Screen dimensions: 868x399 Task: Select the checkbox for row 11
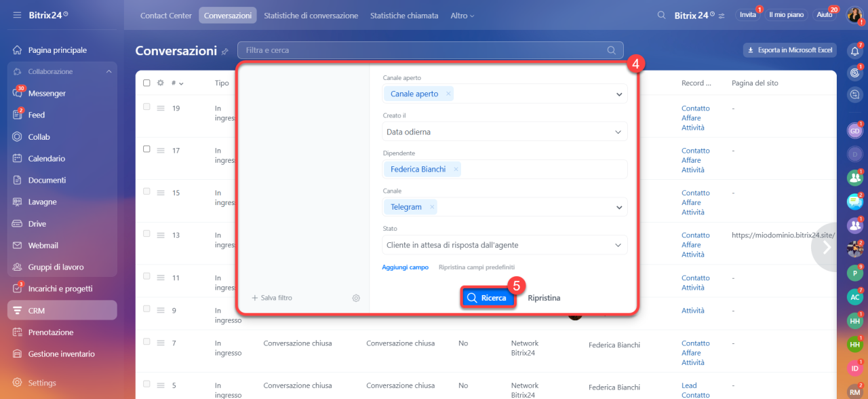tap(146, 276)
